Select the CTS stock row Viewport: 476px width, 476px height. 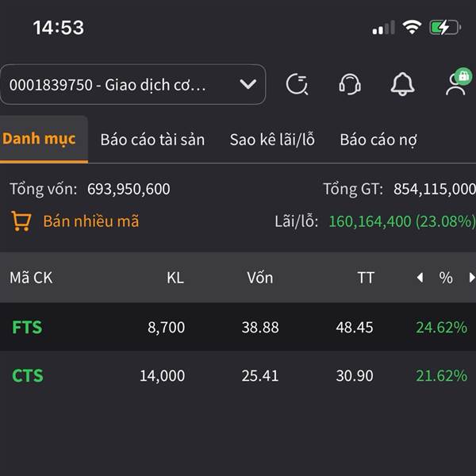point(238,375)
